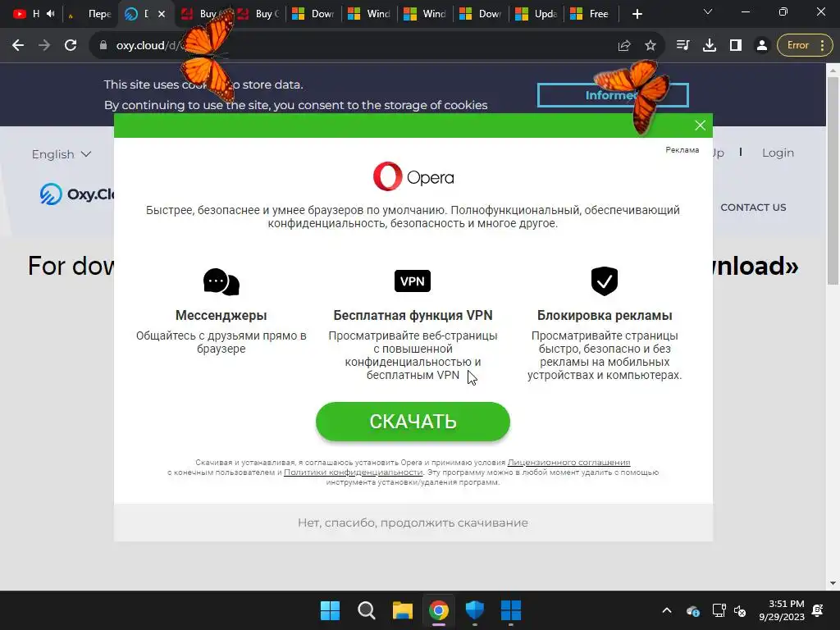Click the padlock site info icon
840x630 pixels.
click(103, 46)
